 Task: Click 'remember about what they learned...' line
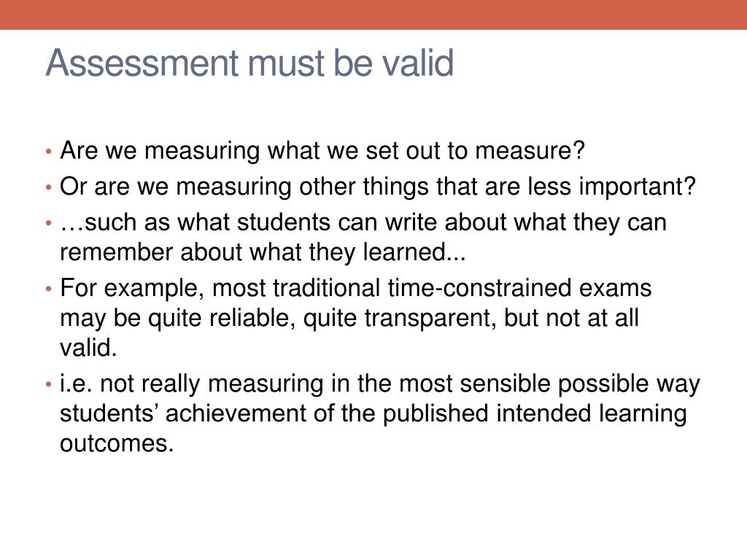click(x=263, y=252)
